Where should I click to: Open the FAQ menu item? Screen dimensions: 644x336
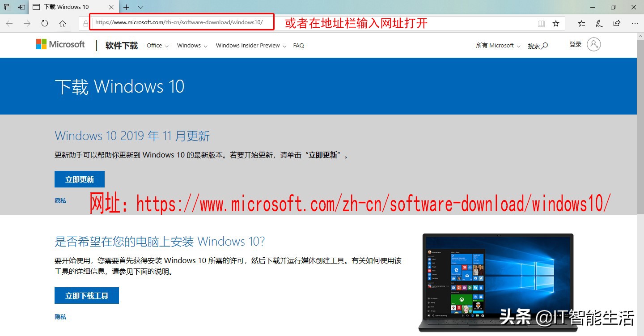[298, 45]
